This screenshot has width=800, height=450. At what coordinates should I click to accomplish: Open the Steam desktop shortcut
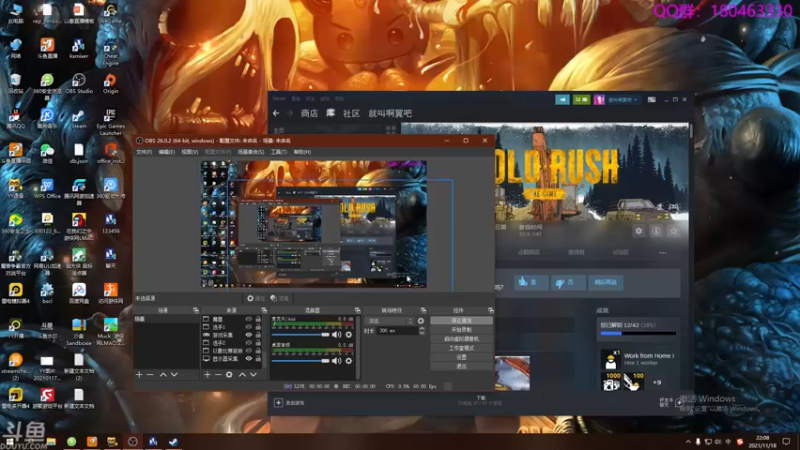coord(79,118)
